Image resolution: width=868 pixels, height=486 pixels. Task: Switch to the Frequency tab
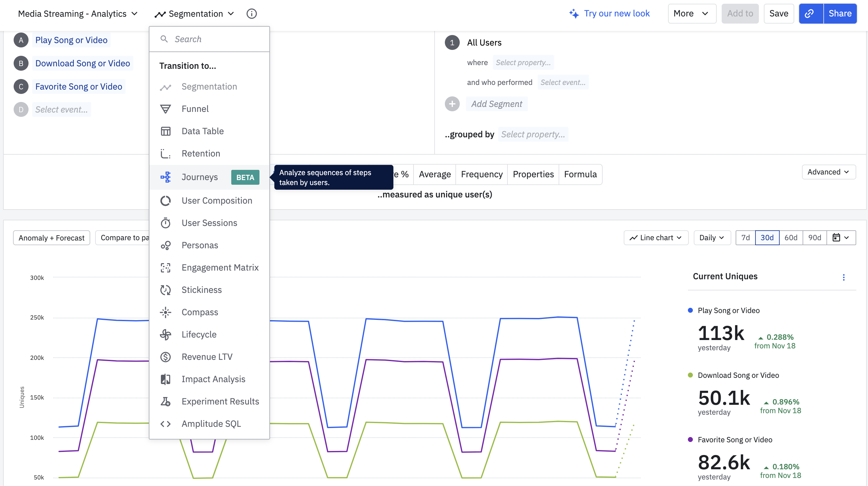[x=481, y=175]
